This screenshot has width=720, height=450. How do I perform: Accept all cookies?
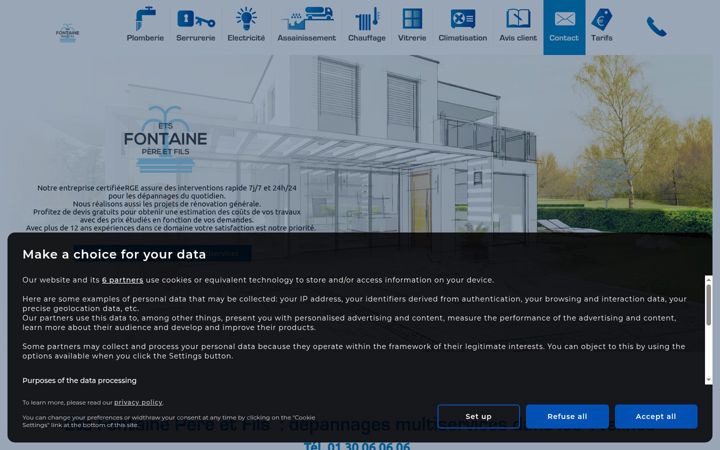(656, 416)
